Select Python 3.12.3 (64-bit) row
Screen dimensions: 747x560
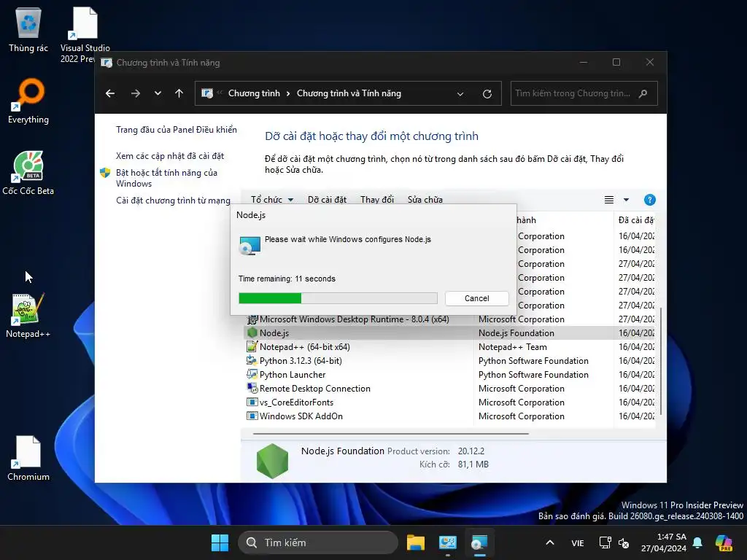click(x=451, y=360)
